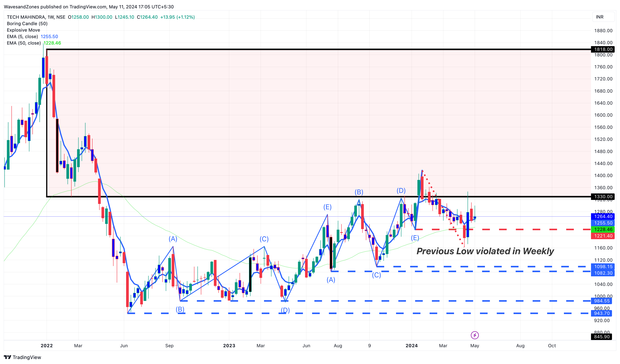The image size is (620, 364).
Task: Click the EMA 5 value 1255.50 in legend
Action: pyautogui.click(x=49, y=36)
